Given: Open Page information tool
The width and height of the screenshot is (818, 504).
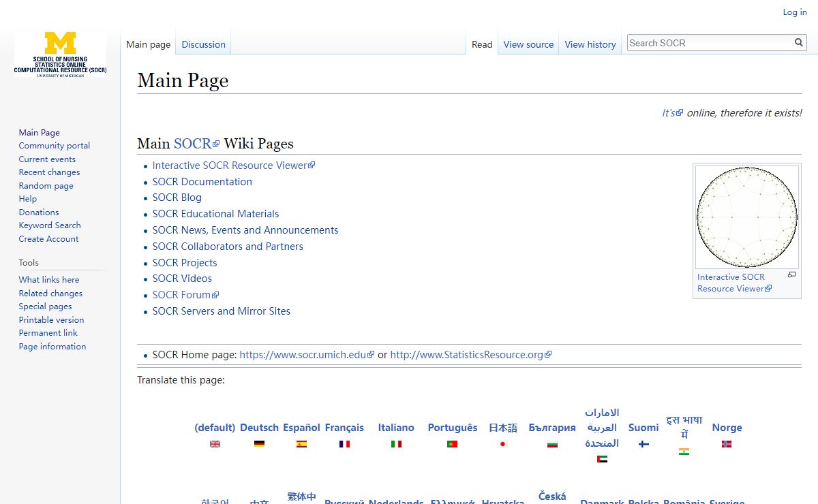Looking at the screenshot, I should (52, 347).
